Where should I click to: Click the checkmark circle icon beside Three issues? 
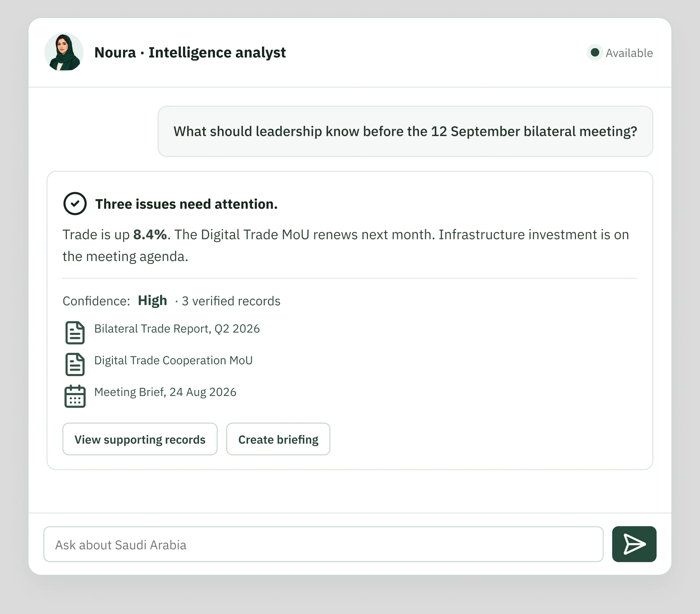[75, 204]
